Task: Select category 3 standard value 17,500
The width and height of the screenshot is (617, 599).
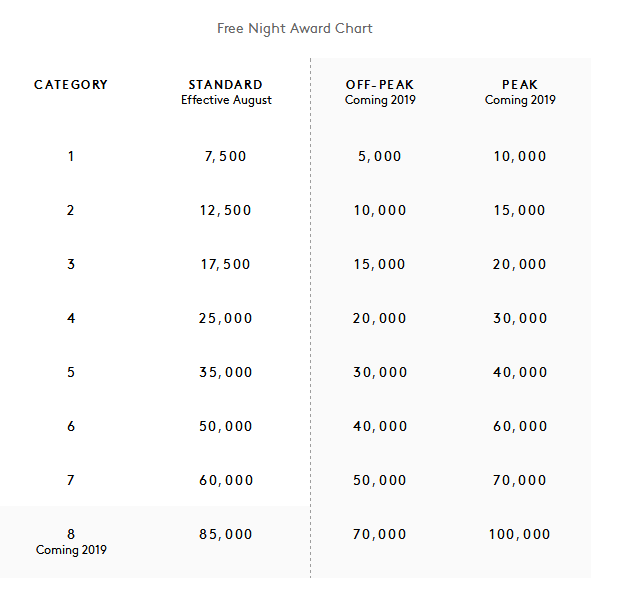Action: (x=225, y=264)
